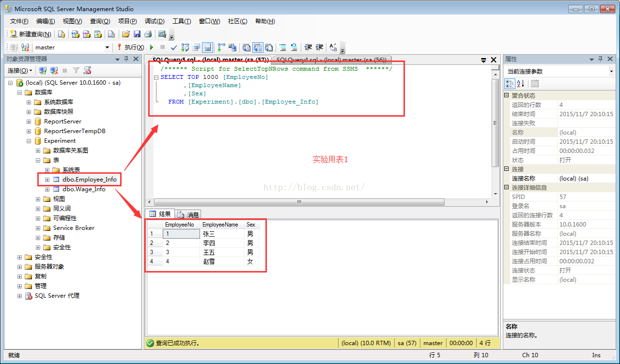Screen dimensions: 620x364
Task: Click the Change Connection icon
Action: [25, 47]
